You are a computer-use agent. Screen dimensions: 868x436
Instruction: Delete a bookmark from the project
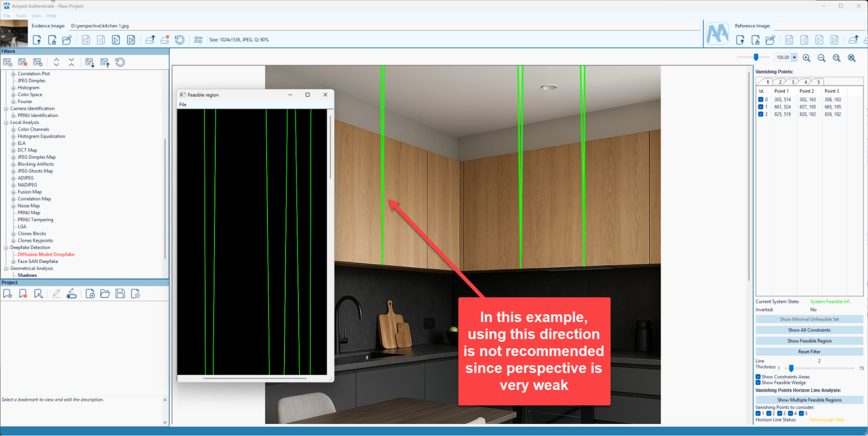(23, 293)
